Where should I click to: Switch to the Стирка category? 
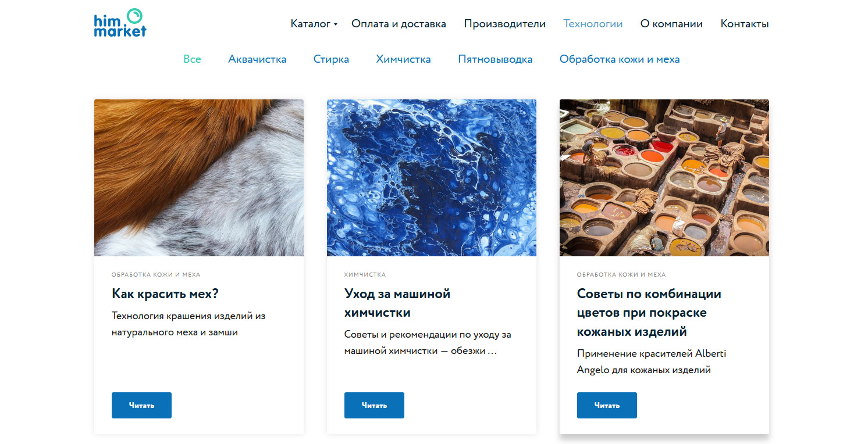tap(331, 59)
